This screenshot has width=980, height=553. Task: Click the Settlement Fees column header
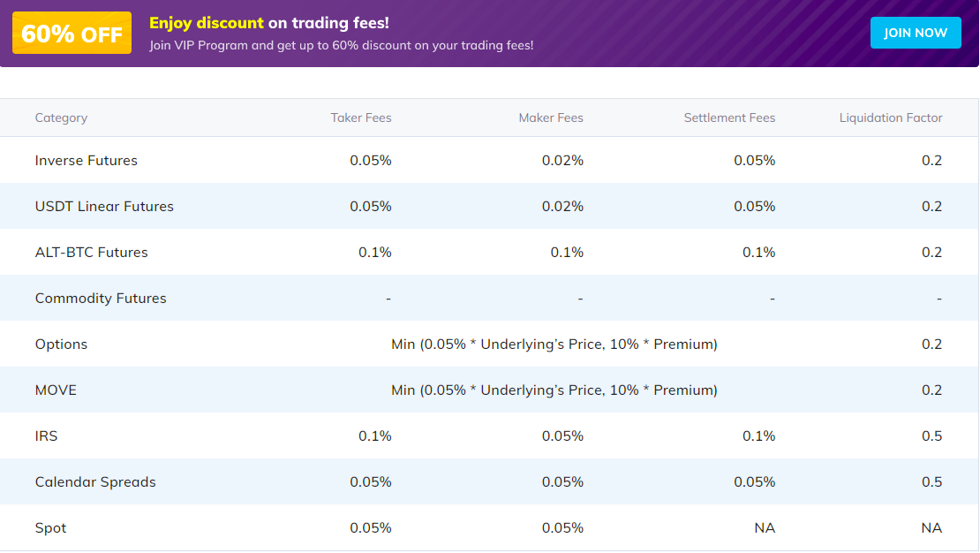[x=729, y=117]
